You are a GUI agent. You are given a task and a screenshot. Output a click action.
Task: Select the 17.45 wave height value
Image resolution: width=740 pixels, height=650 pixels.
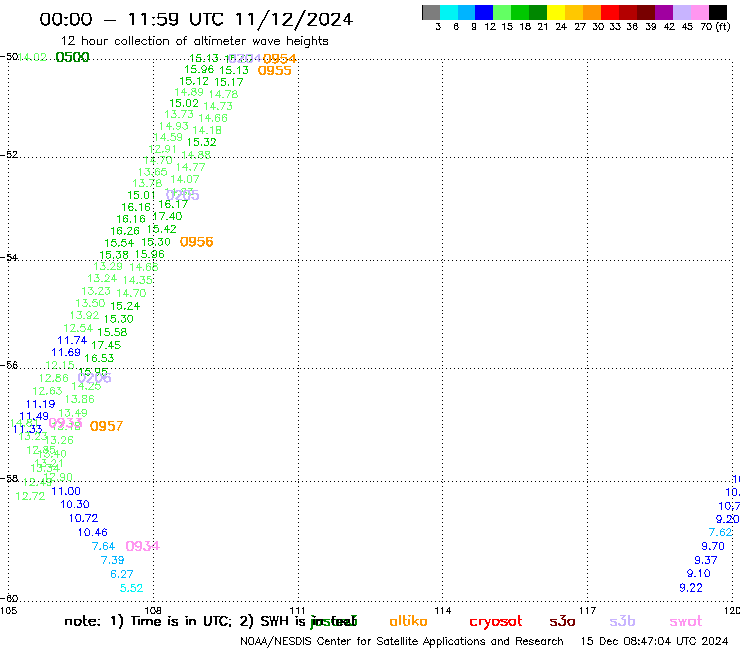pyautogui.click(x=106, y=345)
